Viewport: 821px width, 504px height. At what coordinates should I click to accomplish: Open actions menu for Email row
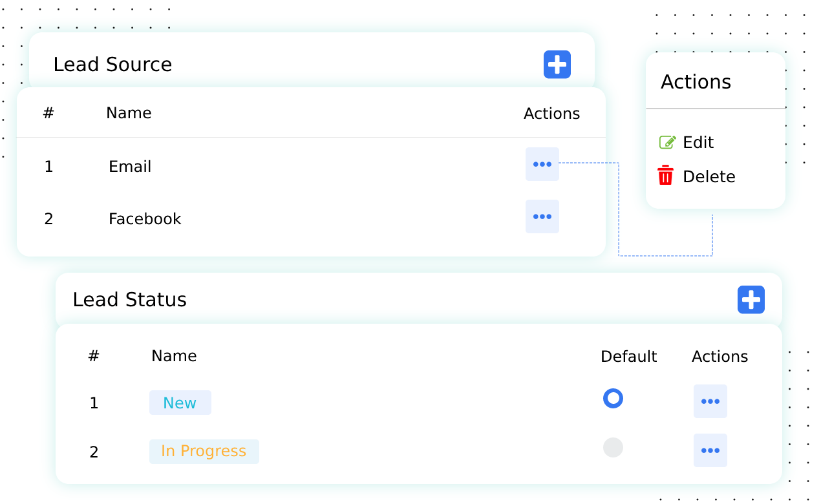(542, 164)
